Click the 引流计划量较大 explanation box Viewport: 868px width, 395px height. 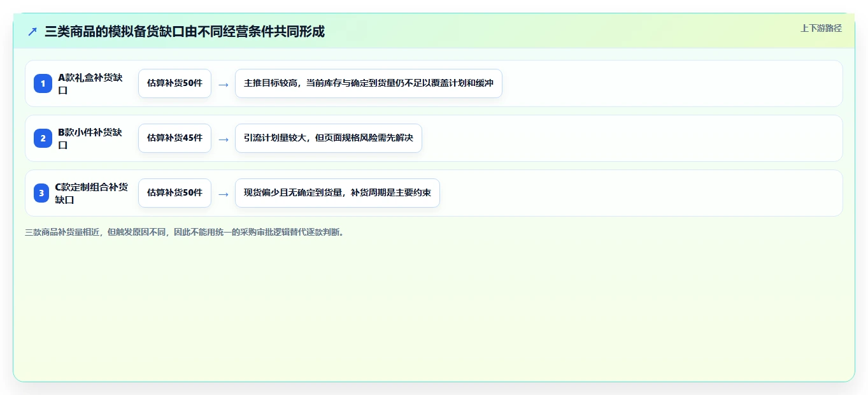(x=329, y=138)
